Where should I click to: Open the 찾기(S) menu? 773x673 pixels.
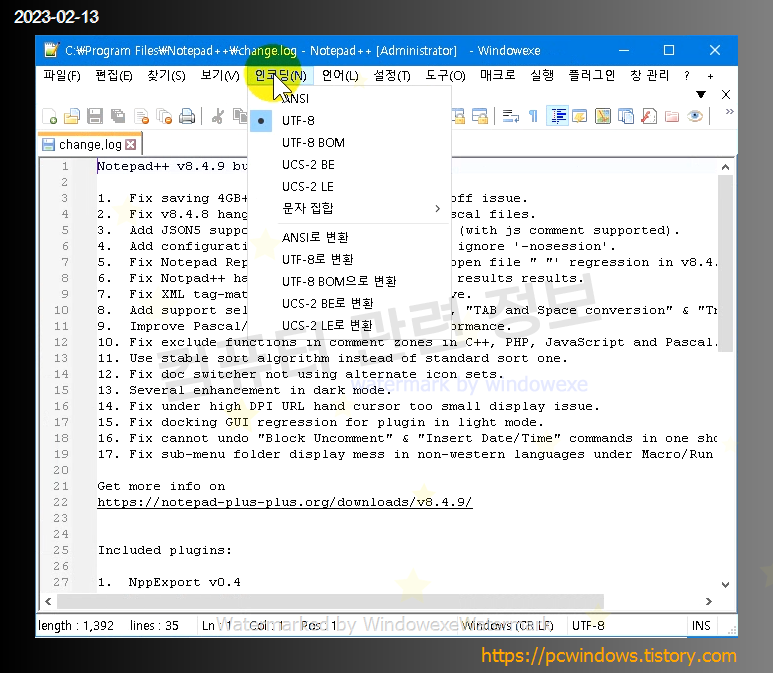tap(166, 75)
